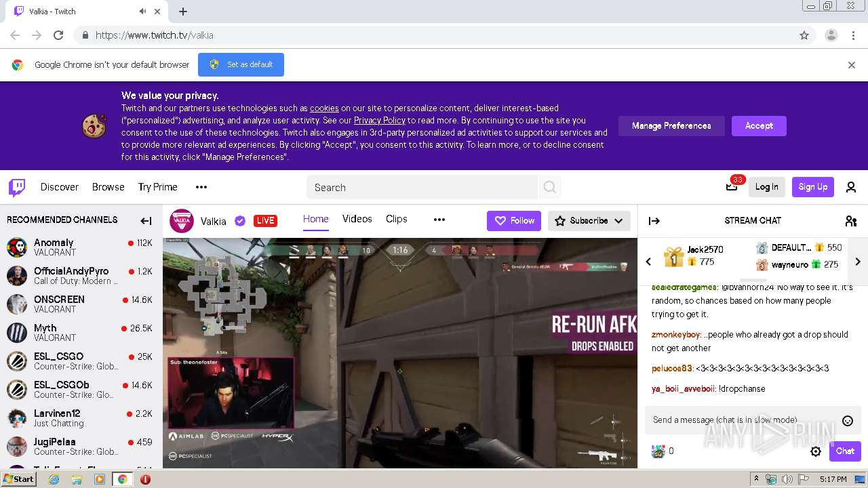Open a new browser tab
The width and height of the screenshot is (868, 488).
coord(183,12)
